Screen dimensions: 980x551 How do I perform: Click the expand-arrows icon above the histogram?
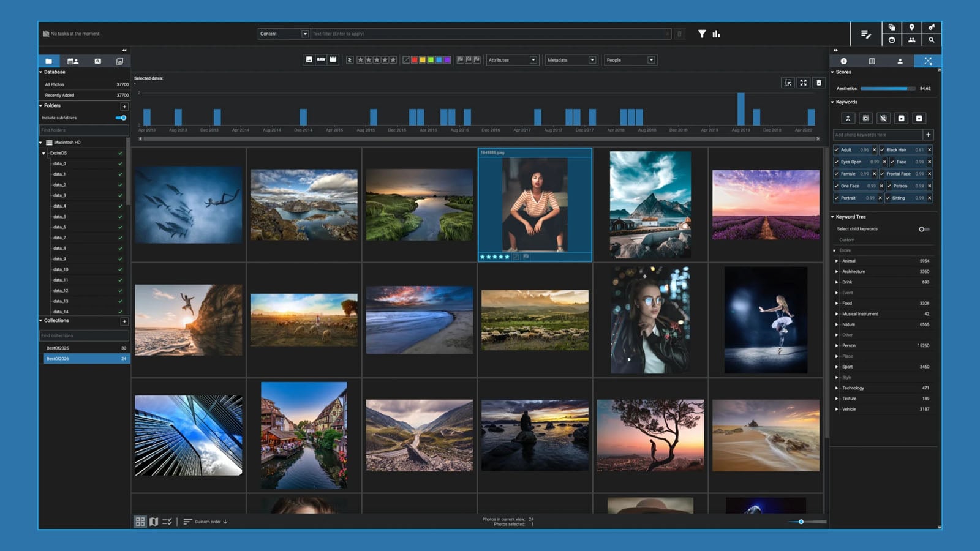803,83
